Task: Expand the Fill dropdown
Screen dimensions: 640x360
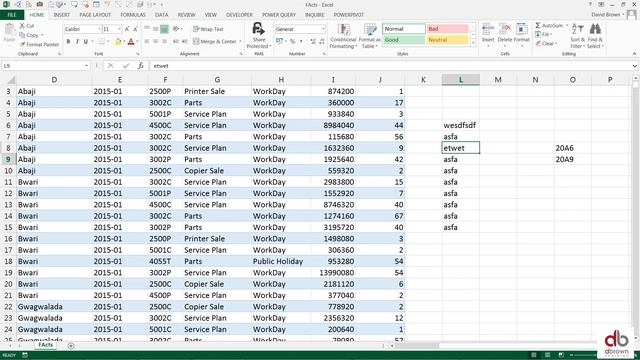Action: [x=551, y=35]
